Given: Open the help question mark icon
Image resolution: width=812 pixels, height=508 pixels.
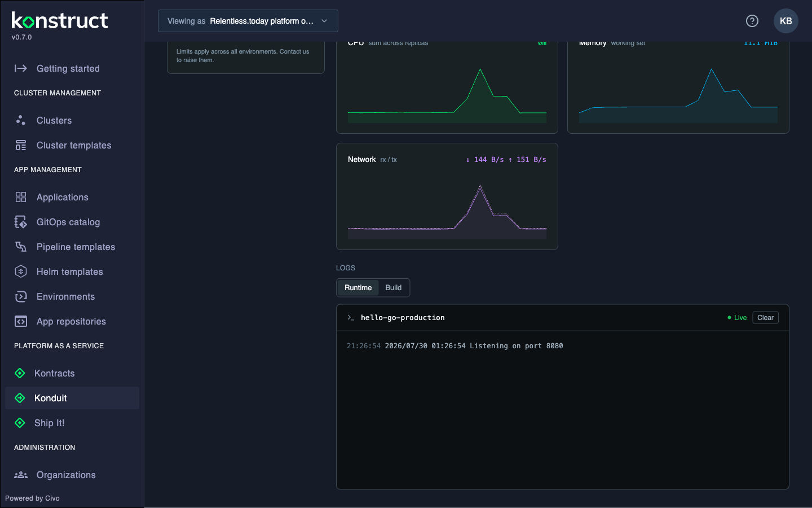Looking at the screenshot, I should [x=752, y=21].
